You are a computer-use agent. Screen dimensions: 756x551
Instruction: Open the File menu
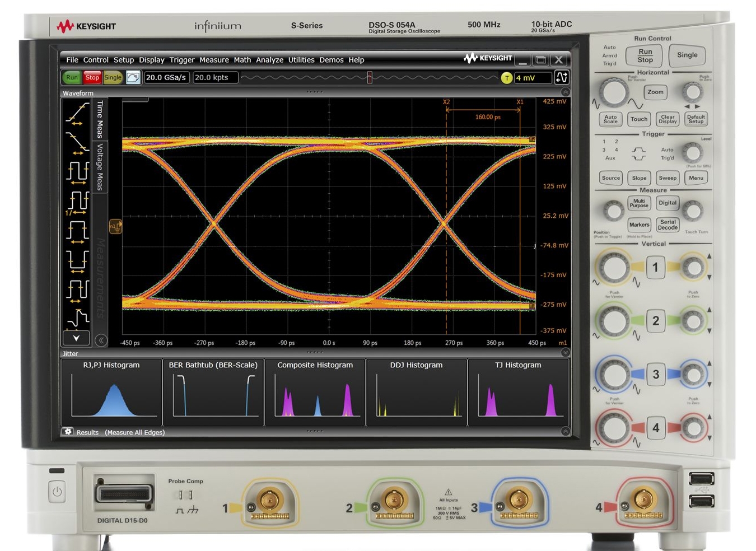pos(72,60)
